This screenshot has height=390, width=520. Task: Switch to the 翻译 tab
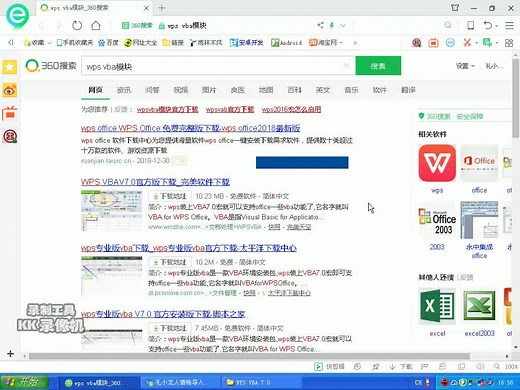pyautogui.click(x=408, y=90)
